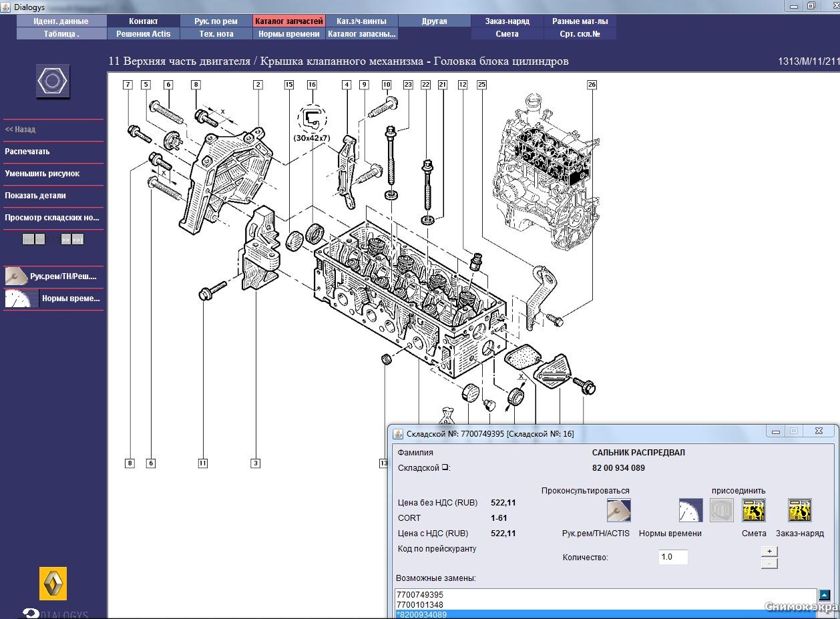The height and width of the screenshot is (619, 840).
Task: Select part callout number 21 in diagram
Action: pyautogui.click(x=442, y=85)
